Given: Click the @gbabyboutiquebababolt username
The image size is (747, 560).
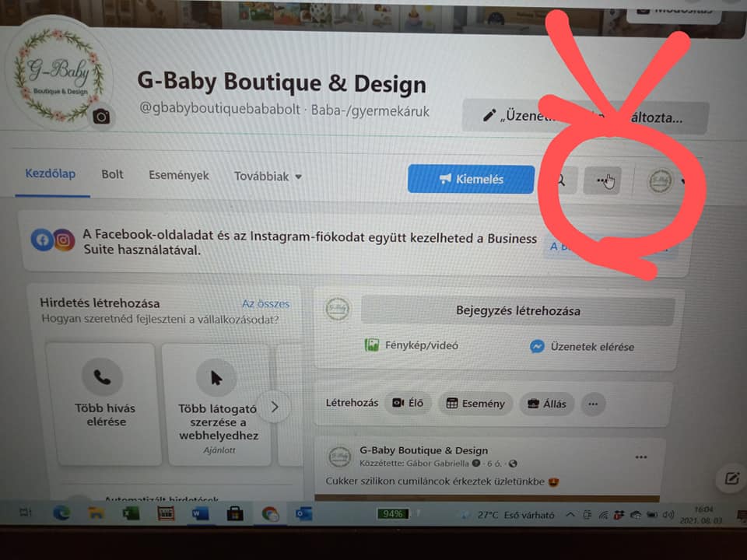Looking at the screenshot, I should 219,109.
